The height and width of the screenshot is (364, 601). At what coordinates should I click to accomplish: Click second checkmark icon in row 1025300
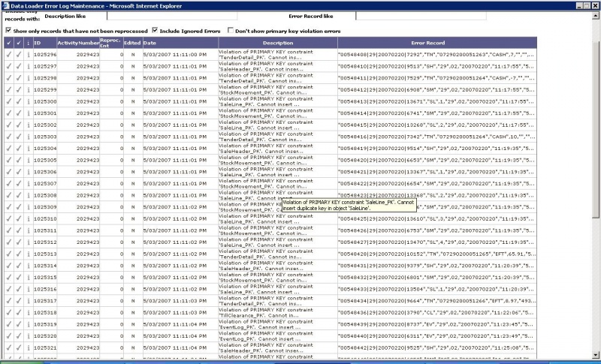click(x=18, y=101)
